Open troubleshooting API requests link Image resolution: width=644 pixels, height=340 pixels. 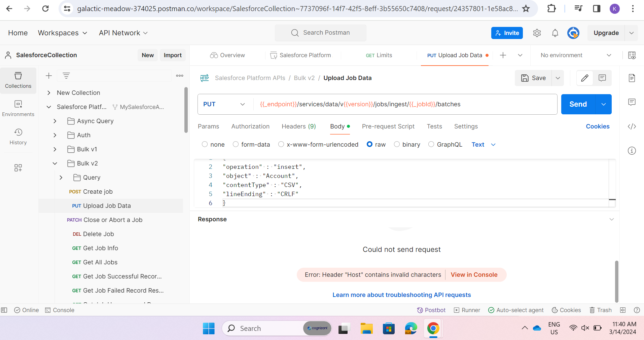tap(402, 295)
